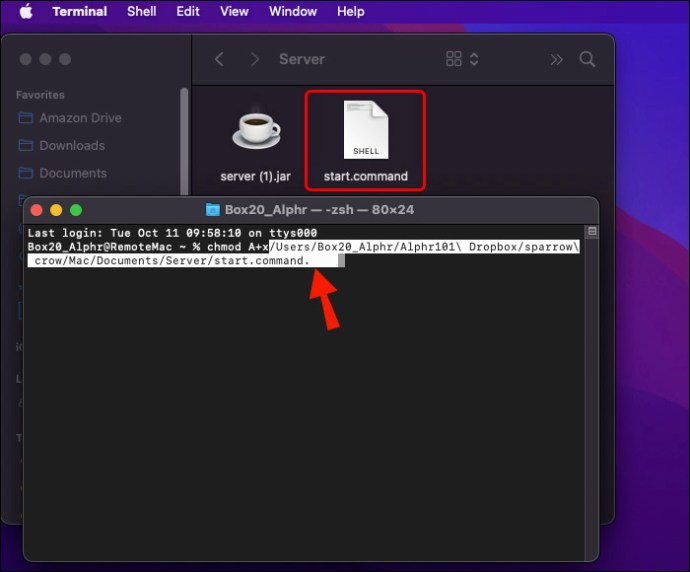Go back in Finder navigation

(219, 59)
